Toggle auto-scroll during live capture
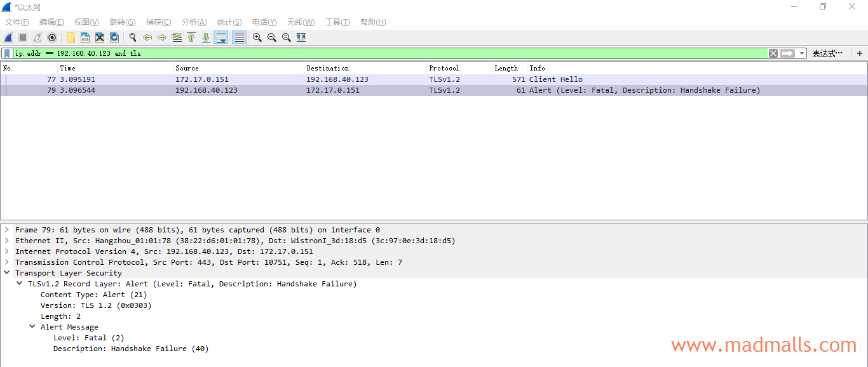Image resolution: width=868 pixels, height=367 pixels. [221, 37]
